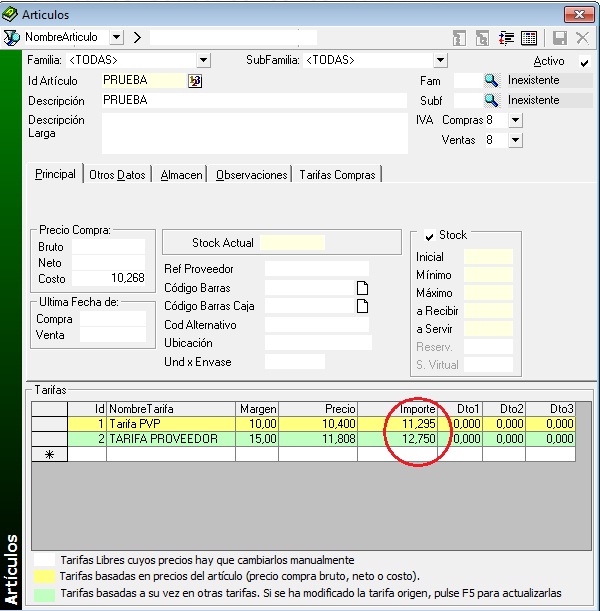
Task: Click the Subf magnifier search icon
Action: click(491, 101)
